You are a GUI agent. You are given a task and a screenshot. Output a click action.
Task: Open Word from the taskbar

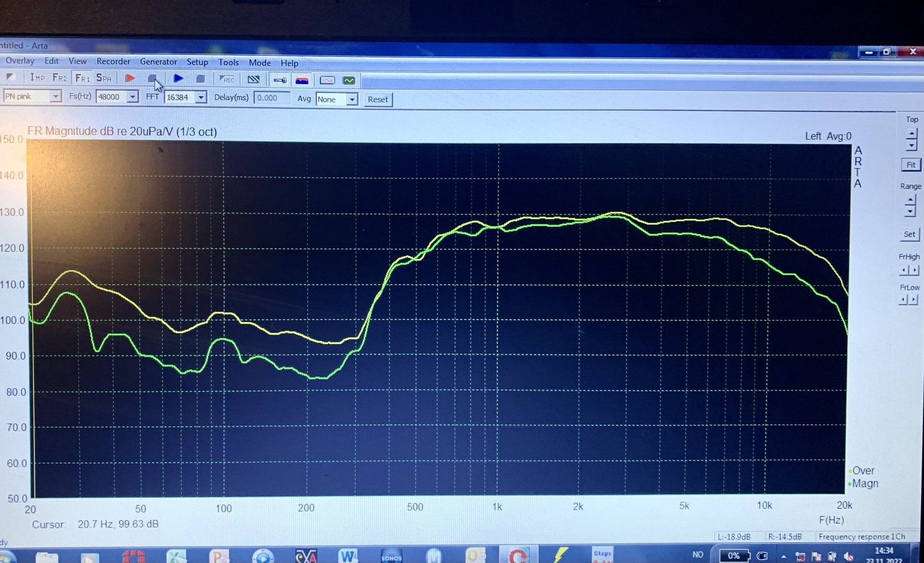click(347, 556)
